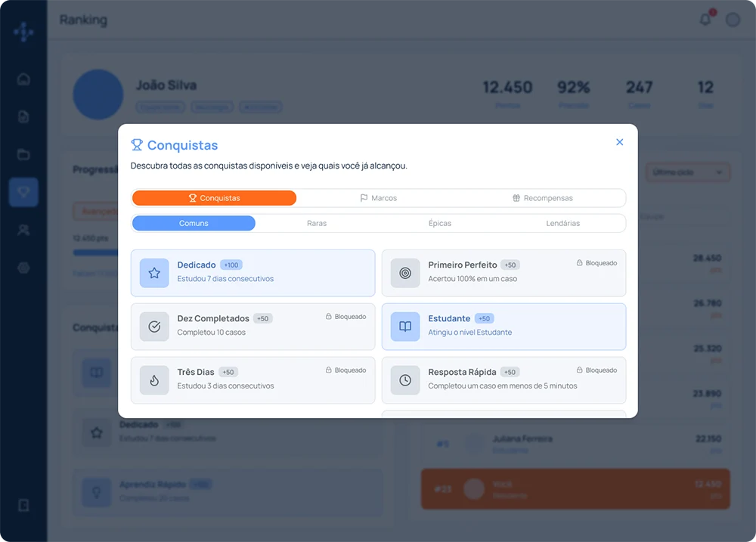Open the folder icon in the sidebar
The width and height of the screenshot is (756, 542).
pyautogui.click(x=23, y=154)
